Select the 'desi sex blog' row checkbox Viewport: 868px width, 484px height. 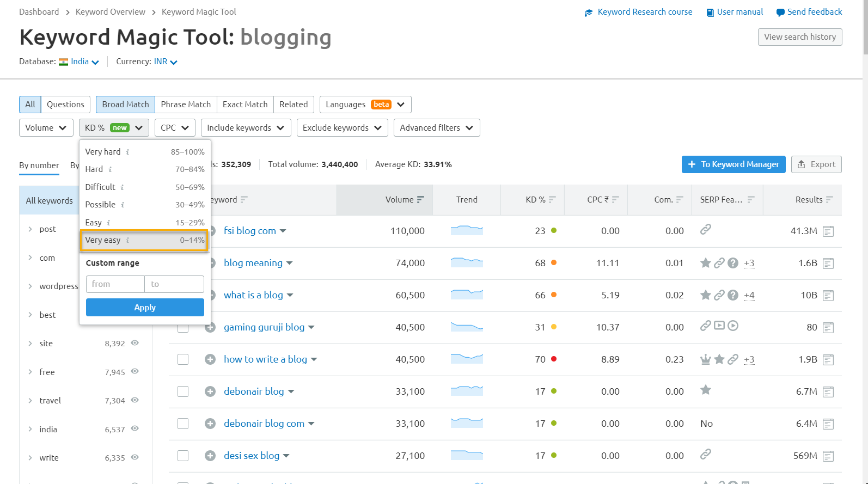183,456
